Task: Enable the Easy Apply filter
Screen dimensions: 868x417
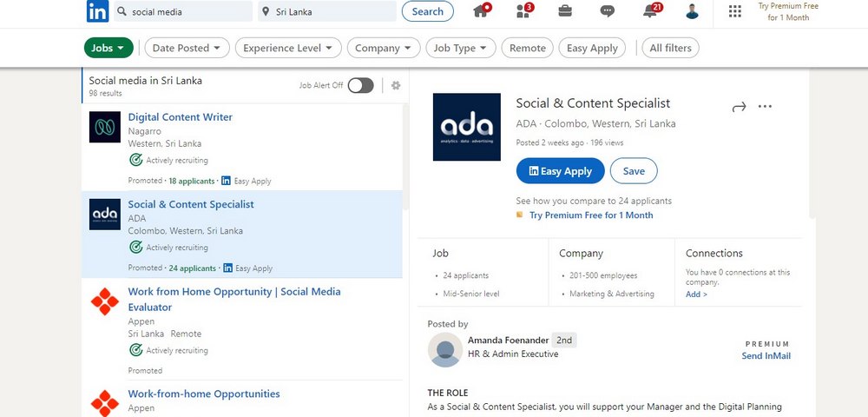Action: point(592,48)
